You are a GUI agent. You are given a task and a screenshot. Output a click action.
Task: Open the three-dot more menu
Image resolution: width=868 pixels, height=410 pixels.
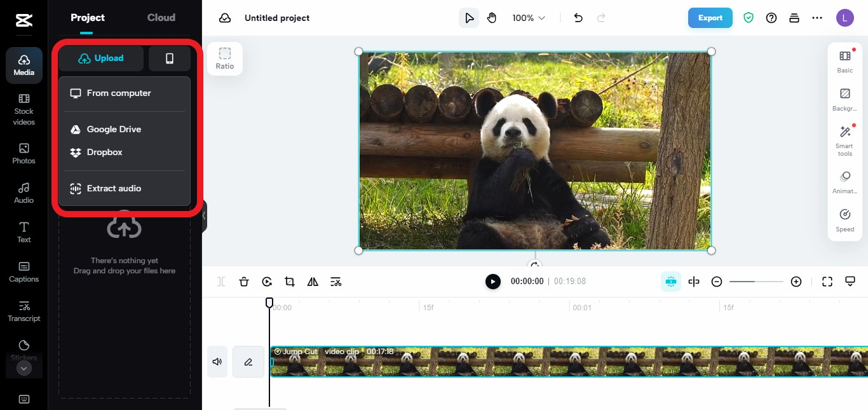coord(817,18)
